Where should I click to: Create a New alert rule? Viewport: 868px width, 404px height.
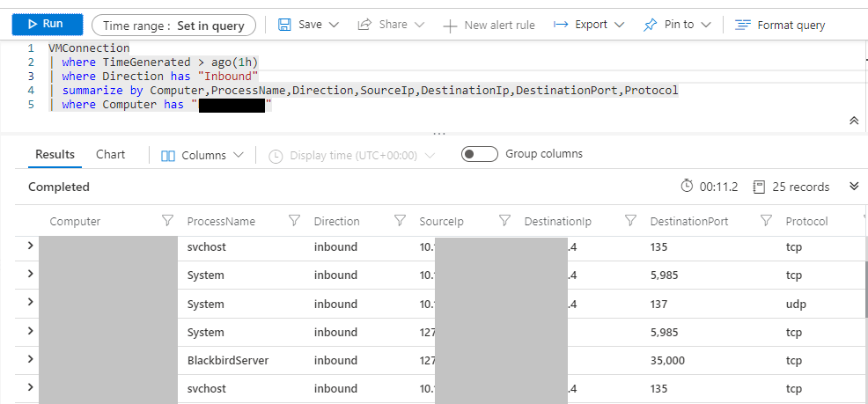coord(489,25)
